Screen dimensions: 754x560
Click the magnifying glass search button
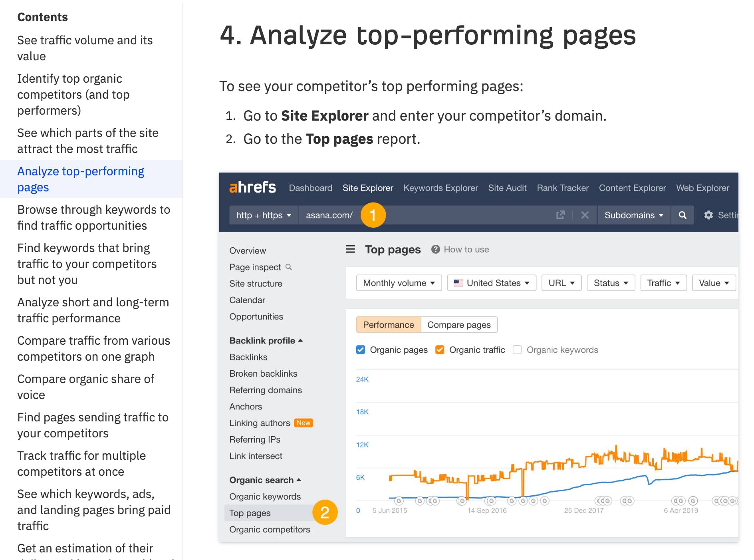pos(683,215)
